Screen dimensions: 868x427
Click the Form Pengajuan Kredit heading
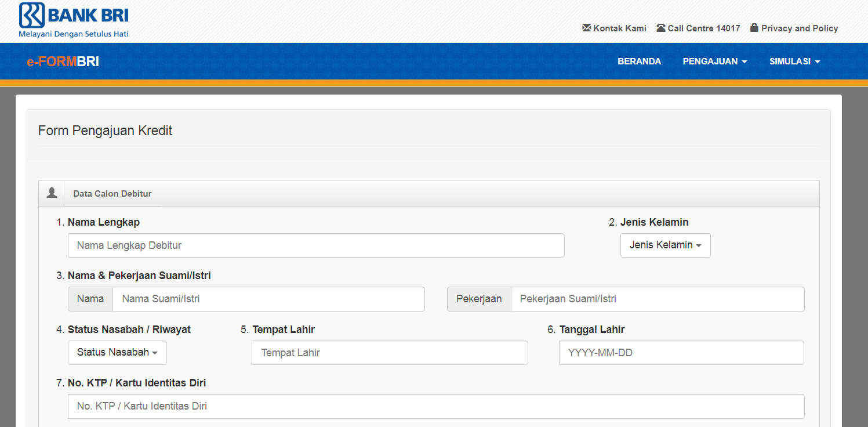click(x=106, y=131)
